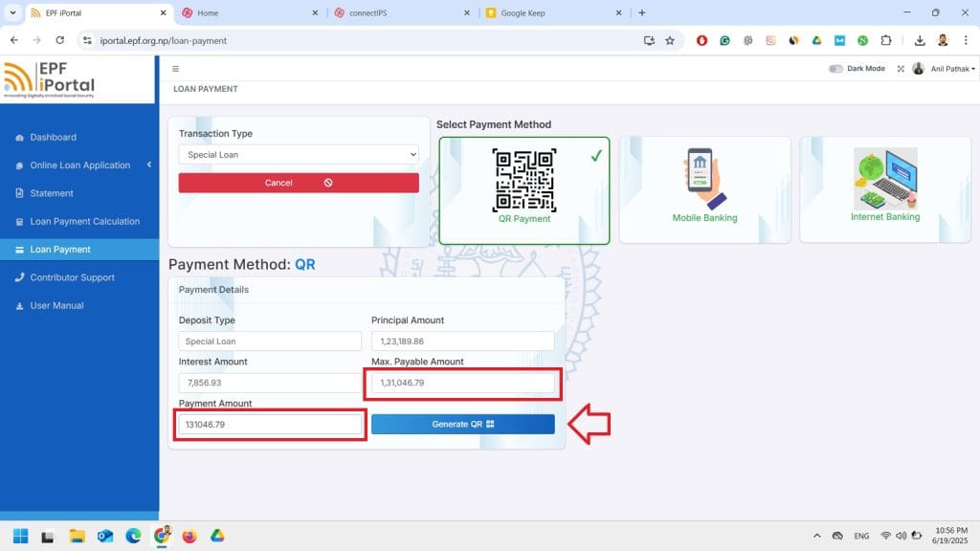Switch to the connectIPS browser tab

pyautogui.click(x=403, y=12)
